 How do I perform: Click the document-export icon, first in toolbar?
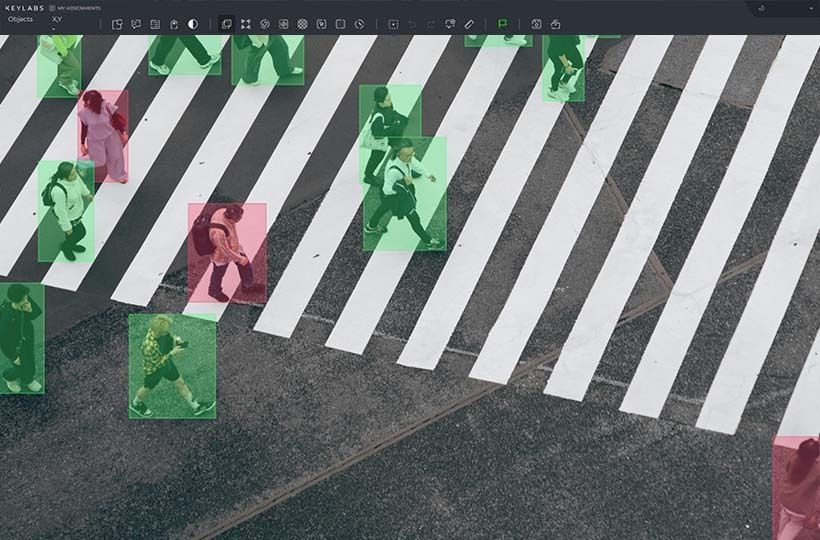(x=117, y=24)
